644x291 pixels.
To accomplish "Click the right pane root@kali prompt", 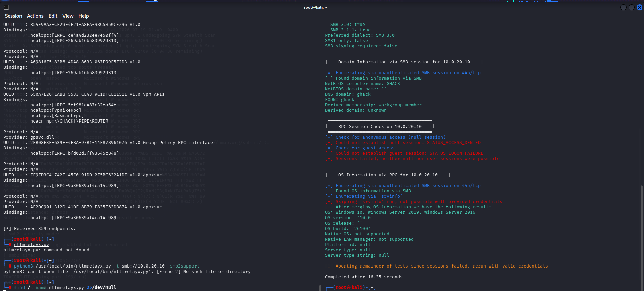I will click(350, 288).
